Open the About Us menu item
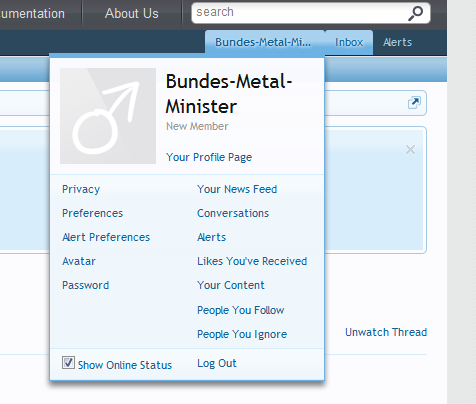Image resolution: width=476 pixels, height=404 pixels. click(x=132, y=14)
